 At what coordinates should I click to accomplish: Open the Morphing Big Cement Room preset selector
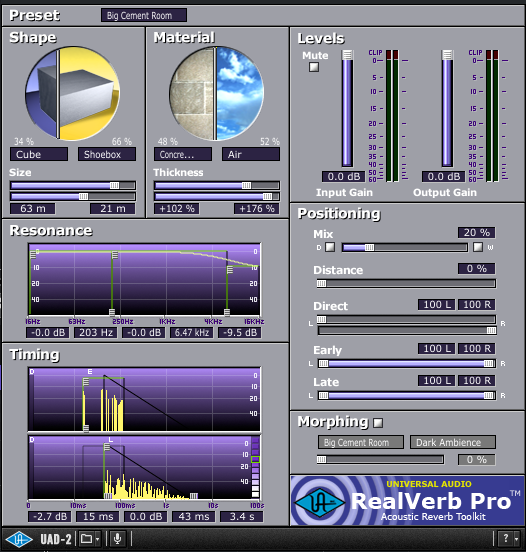click(x=361, y=442)
